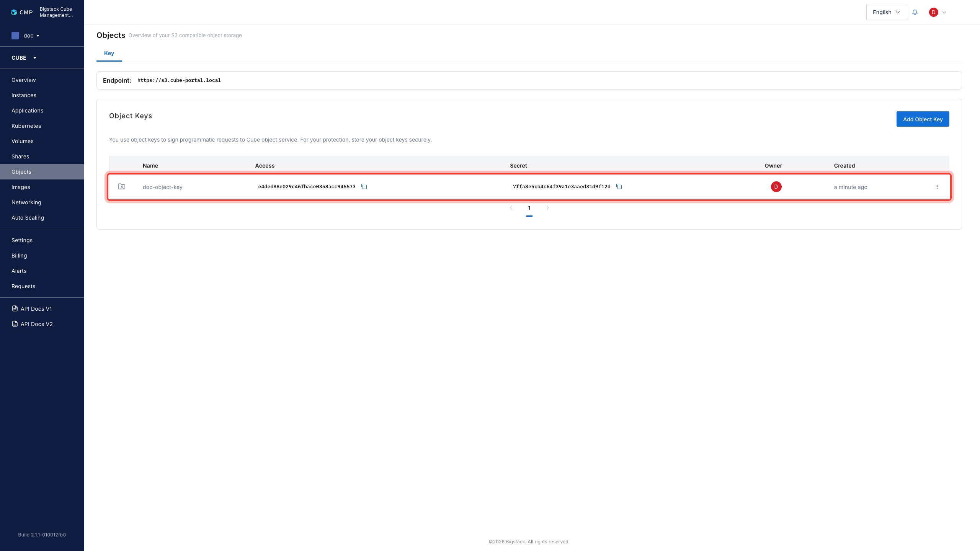Open Billing in the sidebar
Viewport: 980px width, 551px height.
click(42, 256)
